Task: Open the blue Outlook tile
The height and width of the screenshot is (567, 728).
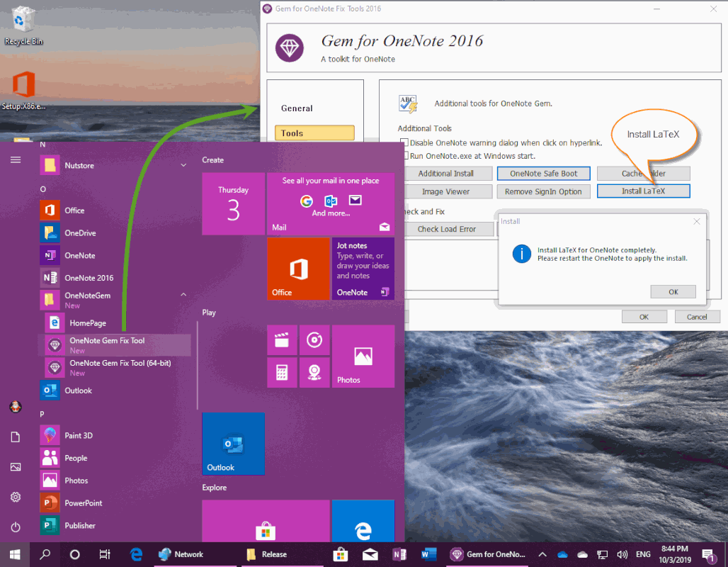Action: click(x=234, y=444)
